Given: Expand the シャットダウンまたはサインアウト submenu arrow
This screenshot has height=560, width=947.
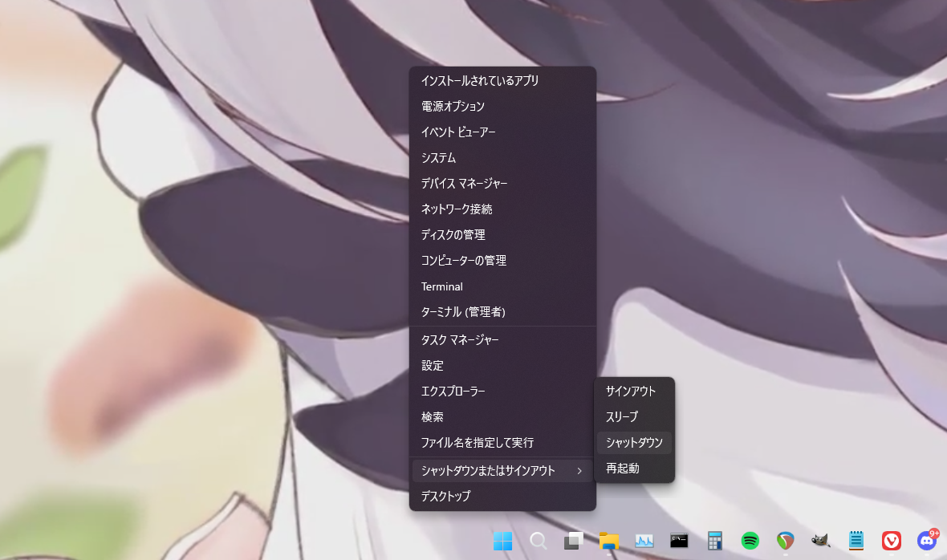Looking at the screenshot, I should [579, 471].
